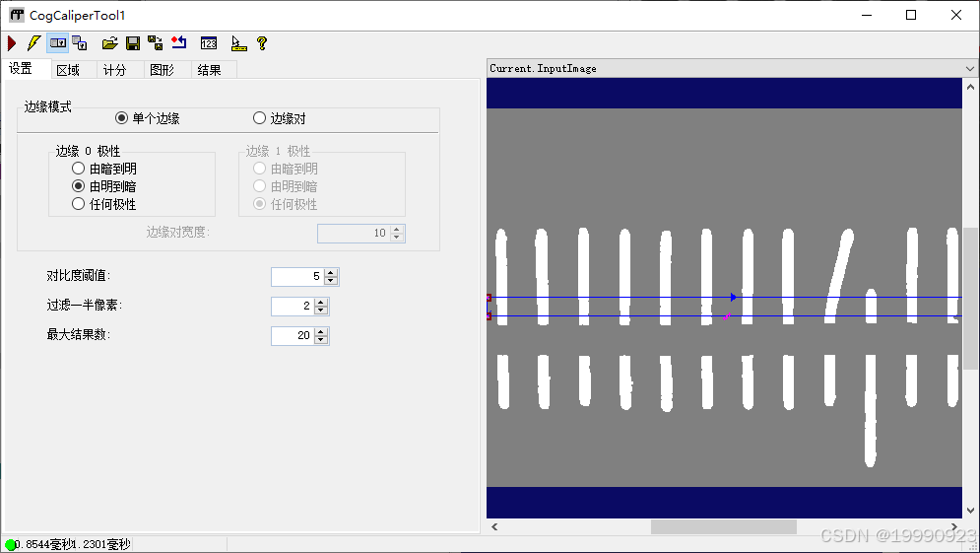Open the Current.InputImage dropdown
This screenshot has height=553, width=980.
coord(969,68)
